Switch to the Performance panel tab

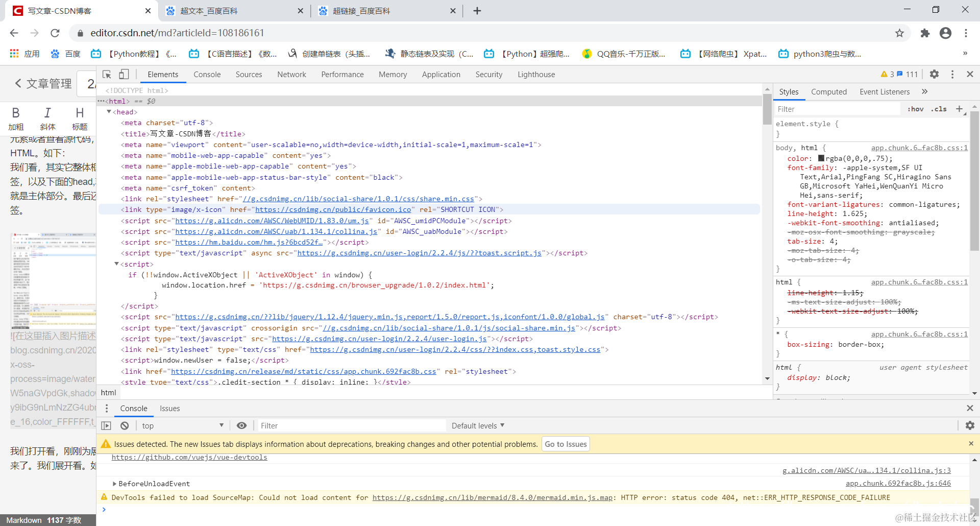342,74
